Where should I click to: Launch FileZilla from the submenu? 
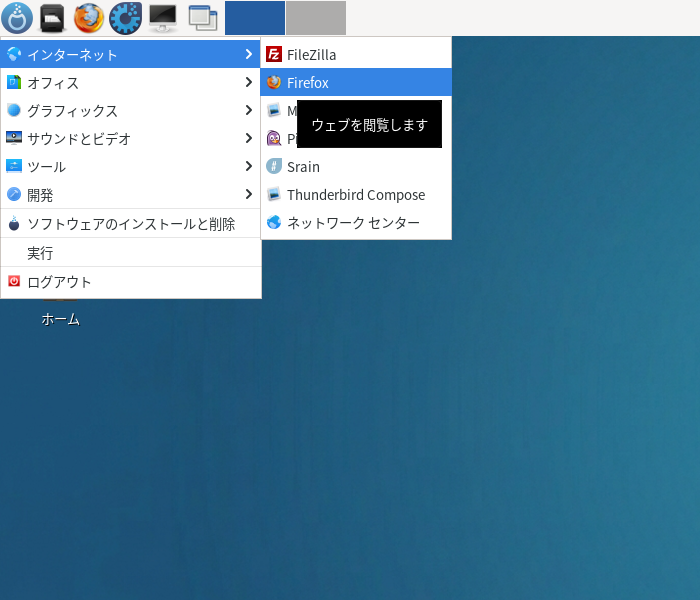[356, 54]
